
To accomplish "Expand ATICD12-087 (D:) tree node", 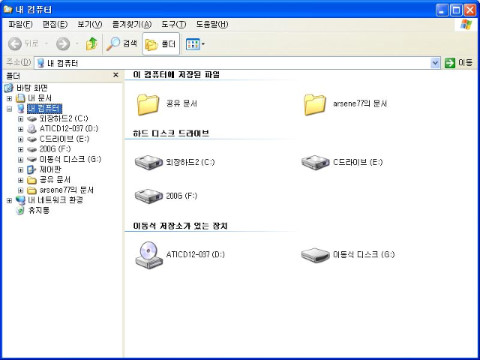I will 20,129.
